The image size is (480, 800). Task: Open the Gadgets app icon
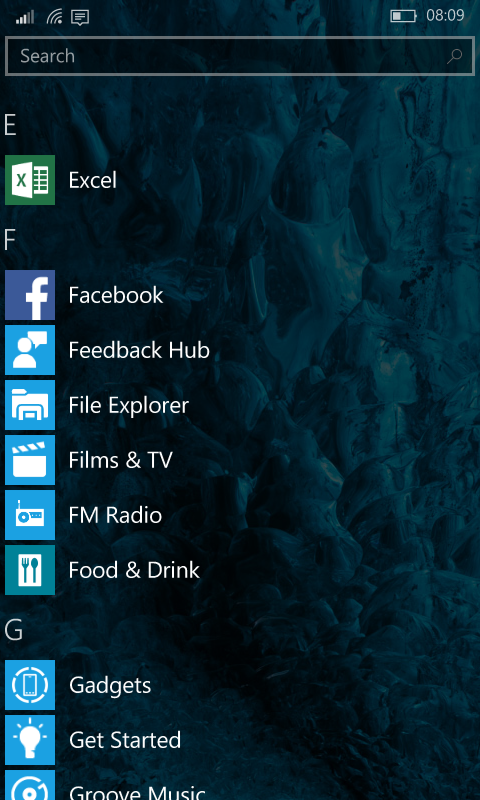pos(30,685)
